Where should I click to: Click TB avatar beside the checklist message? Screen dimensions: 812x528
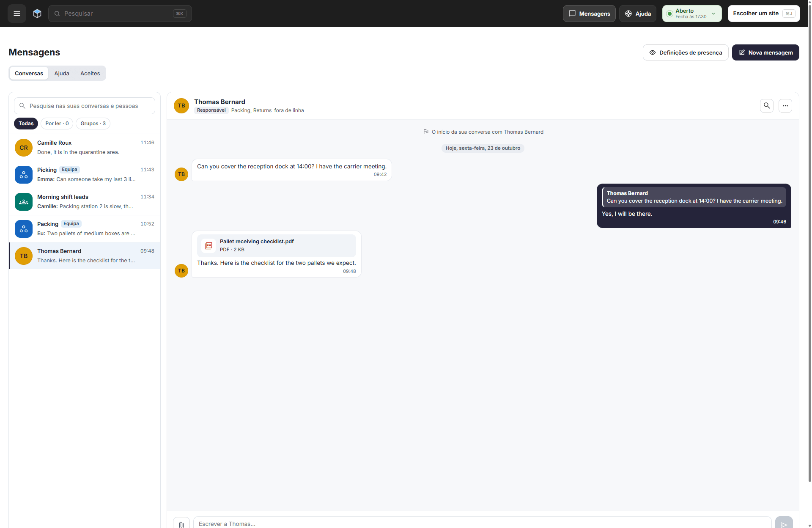point(181,271)
